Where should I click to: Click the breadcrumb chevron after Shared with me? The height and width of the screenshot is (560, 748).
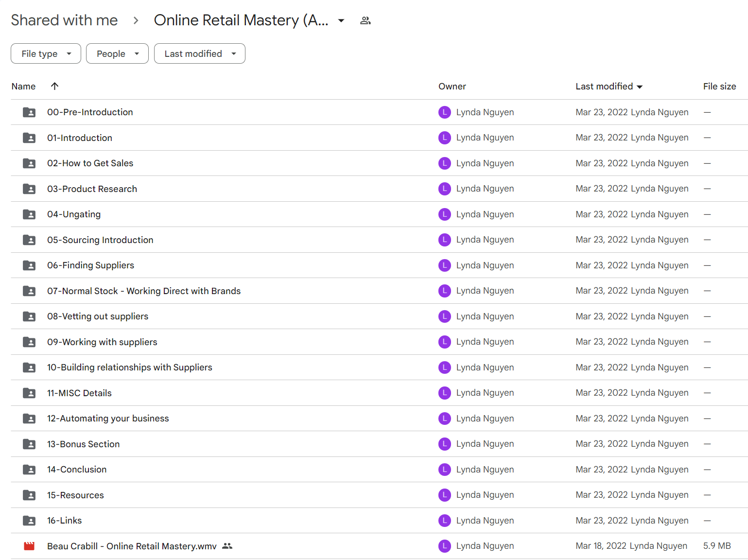point(136,20)
